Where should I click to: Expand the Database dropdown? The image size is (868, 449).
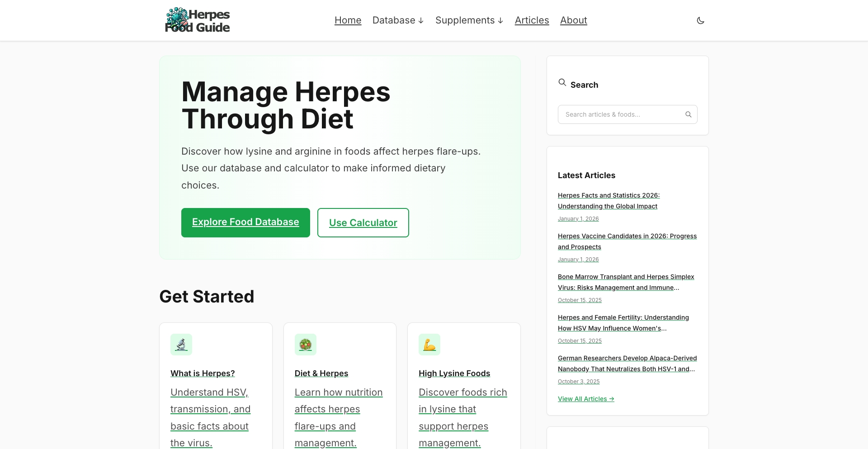pyautogui.click(x=393, y=20)
